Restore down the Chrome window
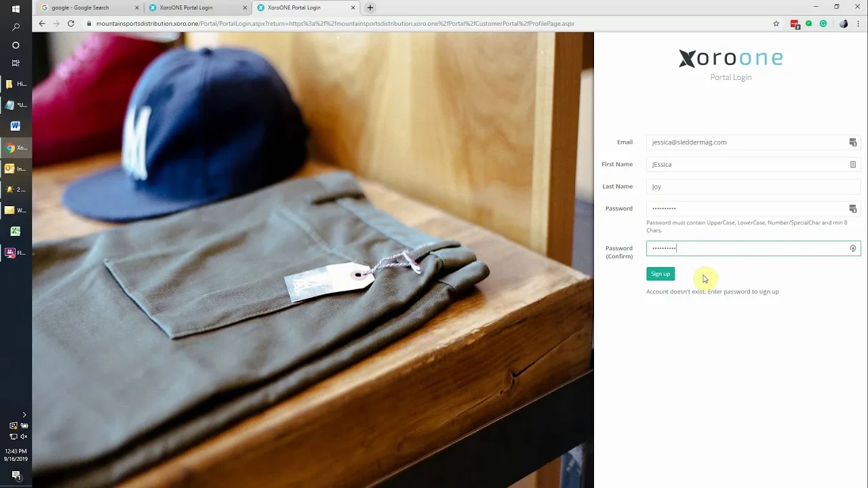868x488 pixels. [837, 7]
